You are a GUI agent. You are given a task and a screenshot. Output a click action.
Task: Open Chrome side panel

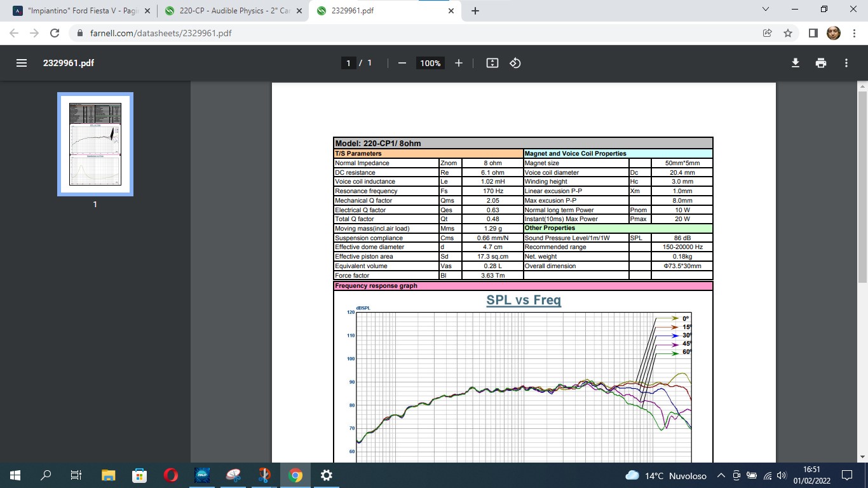[x=813, y=33]
